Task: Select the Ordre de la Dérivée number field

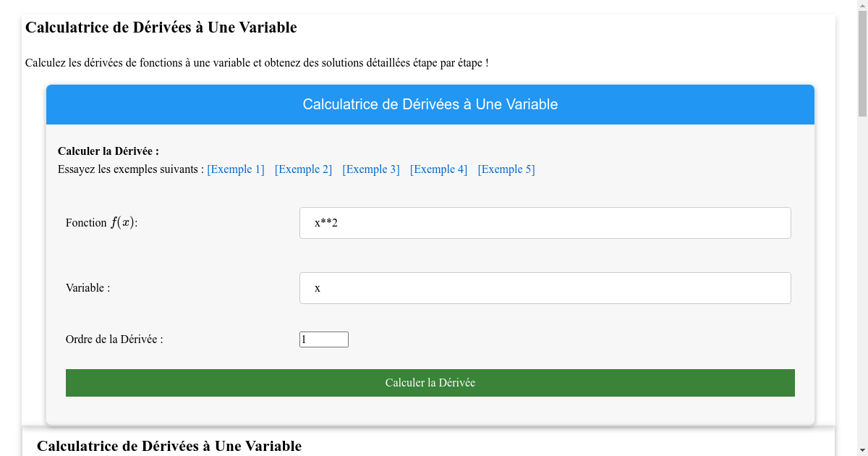Action: point(323,339)
